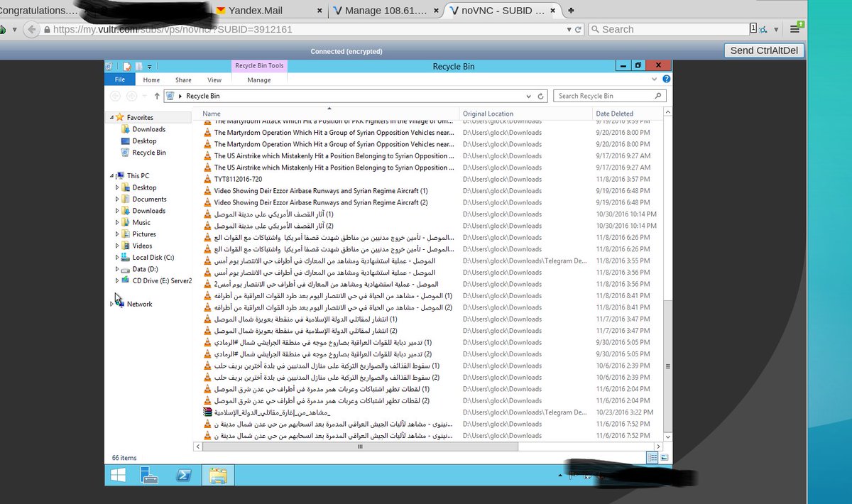Click the horizontal scrollbar thumb
The image size is (852, 504).
tap(359, 447)
